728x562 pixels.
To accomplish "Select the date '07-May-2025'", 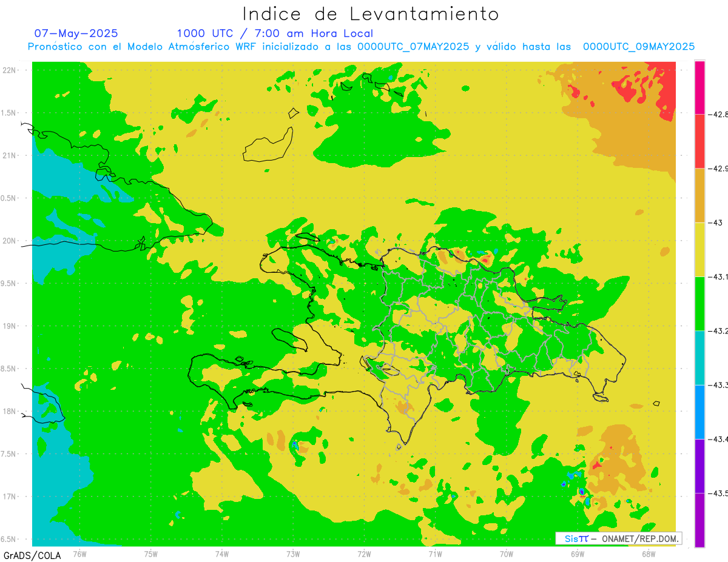I will tap(76, 33).
